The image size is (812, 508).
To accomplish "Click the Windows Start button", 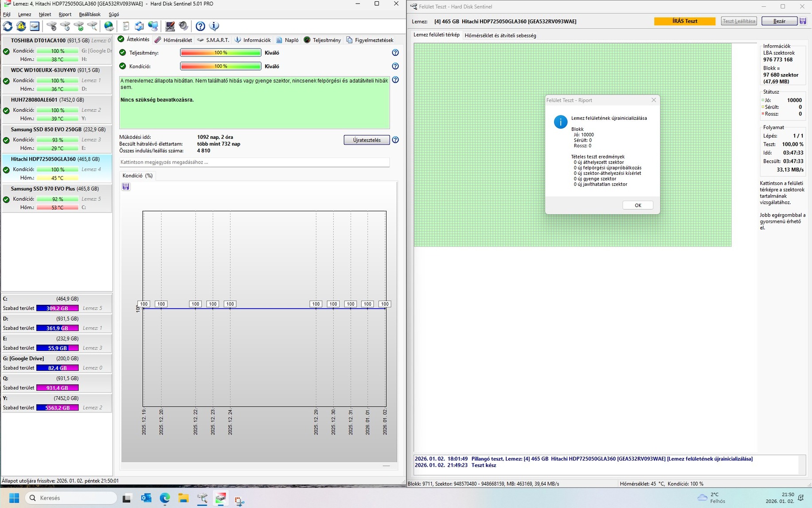I will tap(14, 498).
